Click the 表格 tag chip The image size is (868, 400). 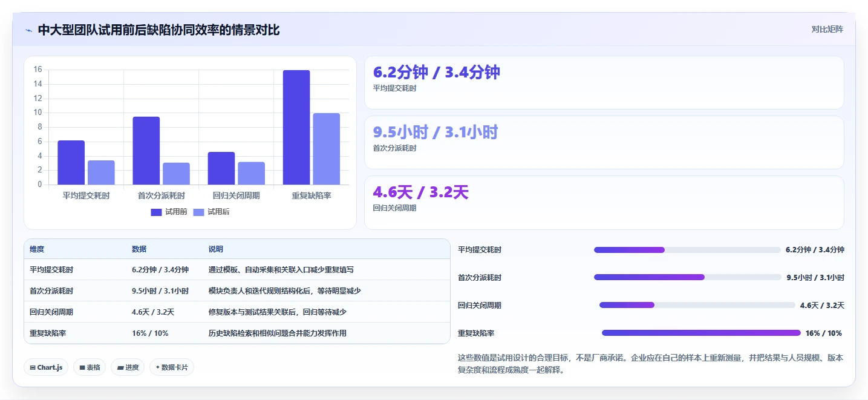pyautogui.click(x=90, y=367)
